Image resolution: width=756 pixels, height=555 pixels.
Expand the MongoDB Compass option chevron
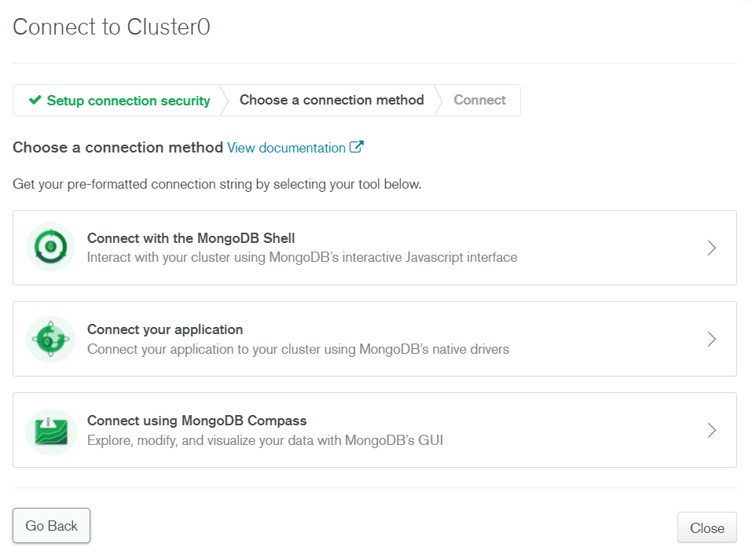tap(712, 430)
